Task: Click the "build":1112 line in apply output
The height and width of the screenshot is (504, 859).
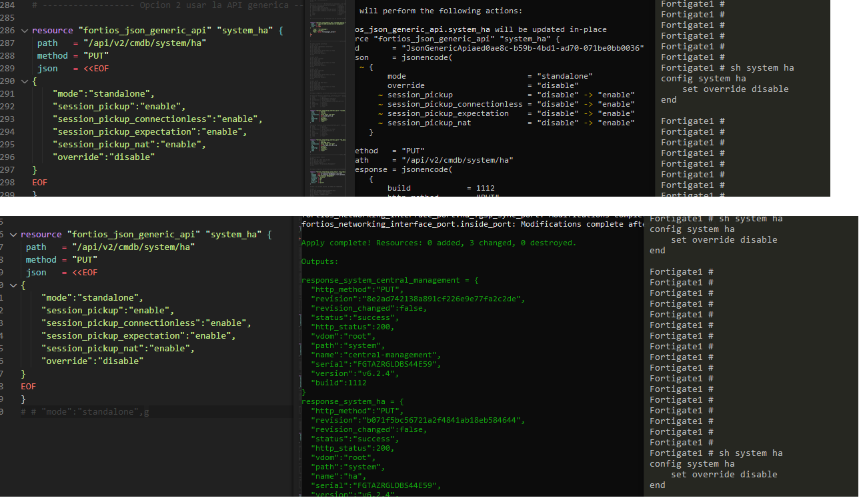Action: [339, 383]
